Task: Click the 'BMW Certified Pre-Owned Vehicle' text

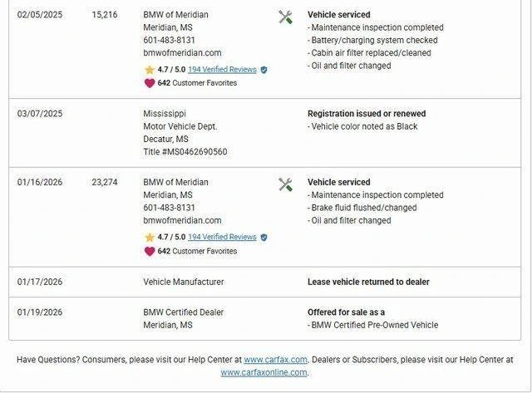Action: (x=374, y=325)
